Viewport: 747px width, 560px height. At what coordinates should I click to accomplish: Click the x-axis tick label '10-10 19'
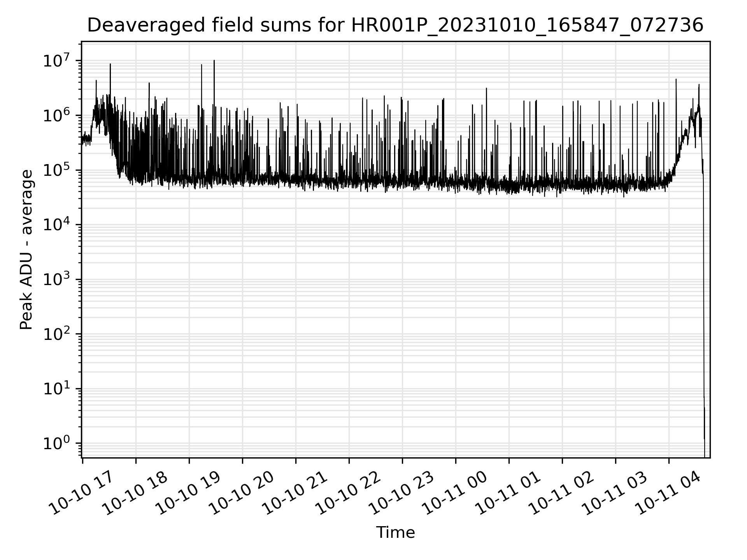tap(189, 492)
